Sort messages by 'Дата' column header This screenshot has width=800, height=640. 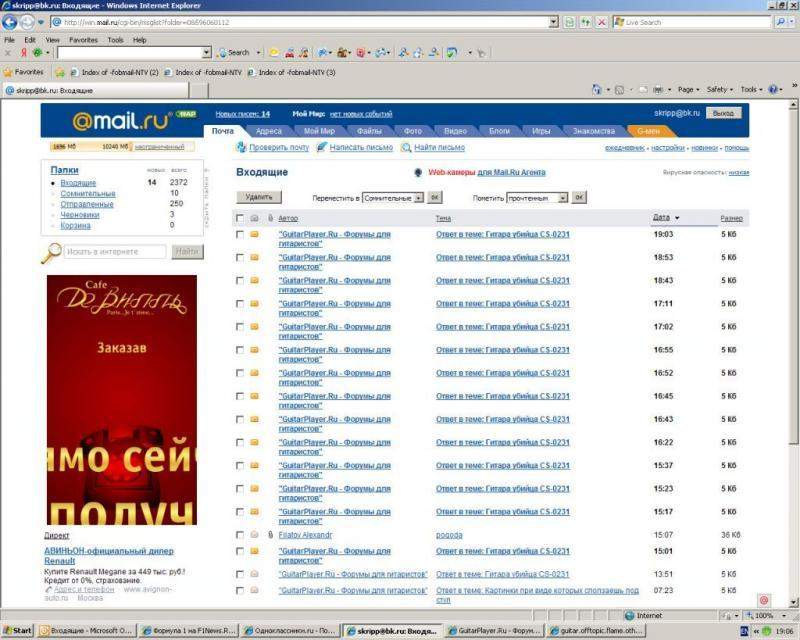[661, 217]
